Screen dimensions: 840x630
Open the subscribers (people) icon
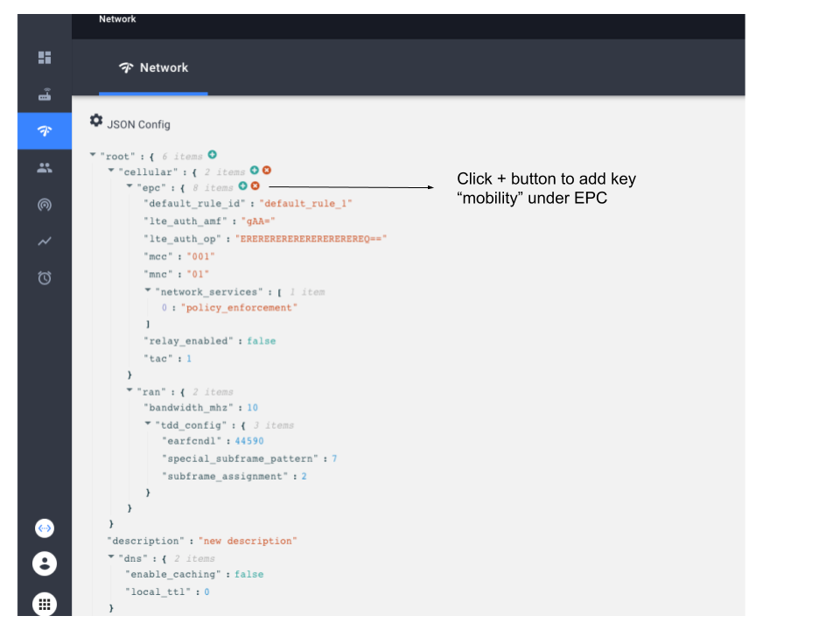[44, 168]
